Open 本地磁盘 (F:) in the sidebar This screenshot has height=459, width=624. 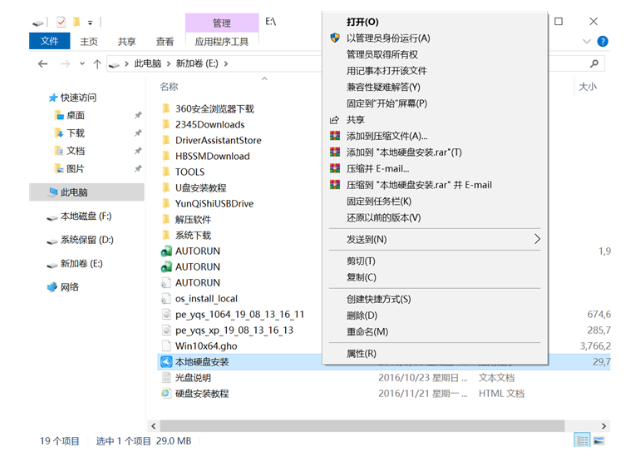click(85, 216)
